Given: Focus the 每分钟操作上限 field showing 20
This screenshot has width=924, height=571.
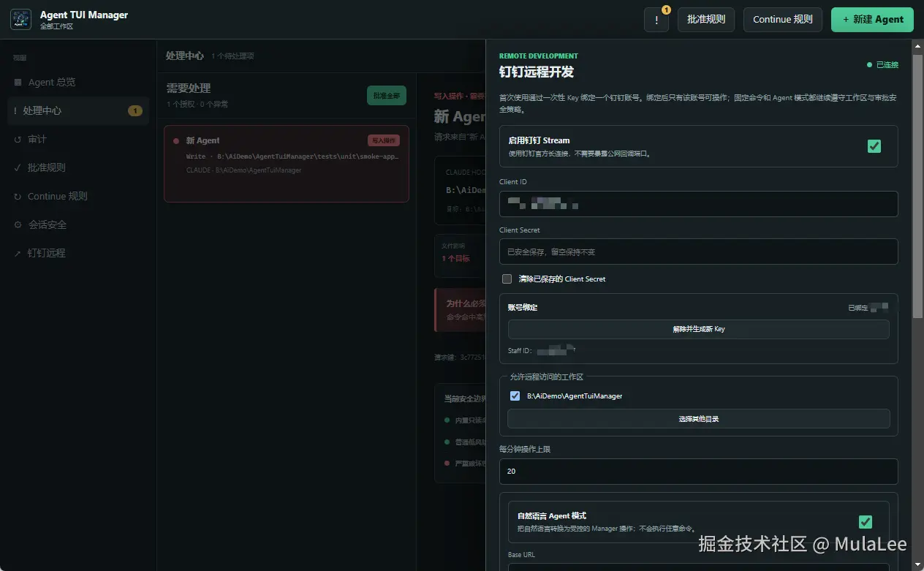Looking at the screenshot, I should click(x=698, y=472).
